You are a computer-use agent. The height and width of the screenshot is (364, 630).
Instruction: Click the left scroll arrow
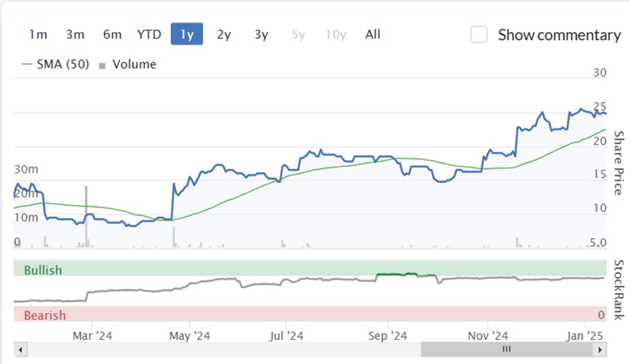pos(21,349)
